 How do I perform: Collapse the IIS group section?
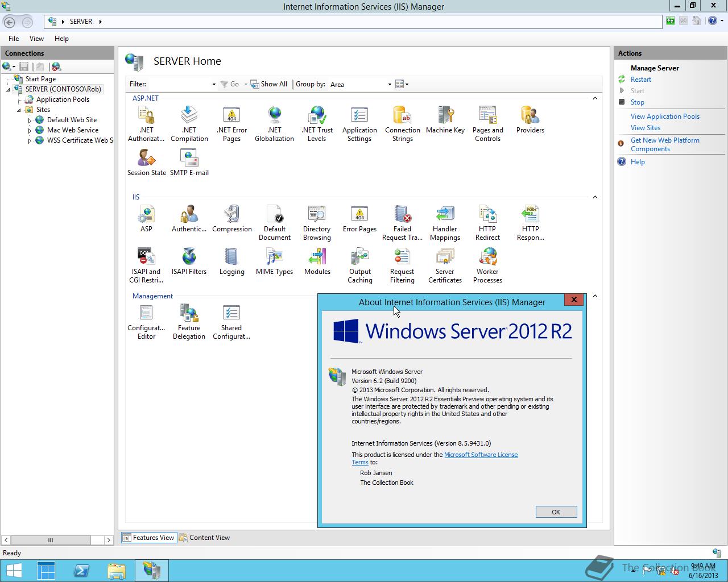click(x=595, y=197)
